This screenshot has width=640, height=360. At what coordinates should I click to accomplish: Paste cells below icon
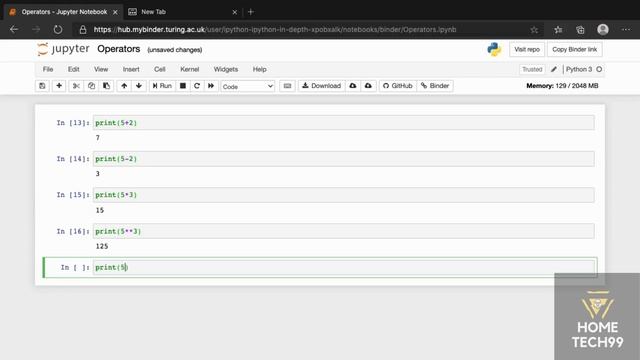[107, 86]
